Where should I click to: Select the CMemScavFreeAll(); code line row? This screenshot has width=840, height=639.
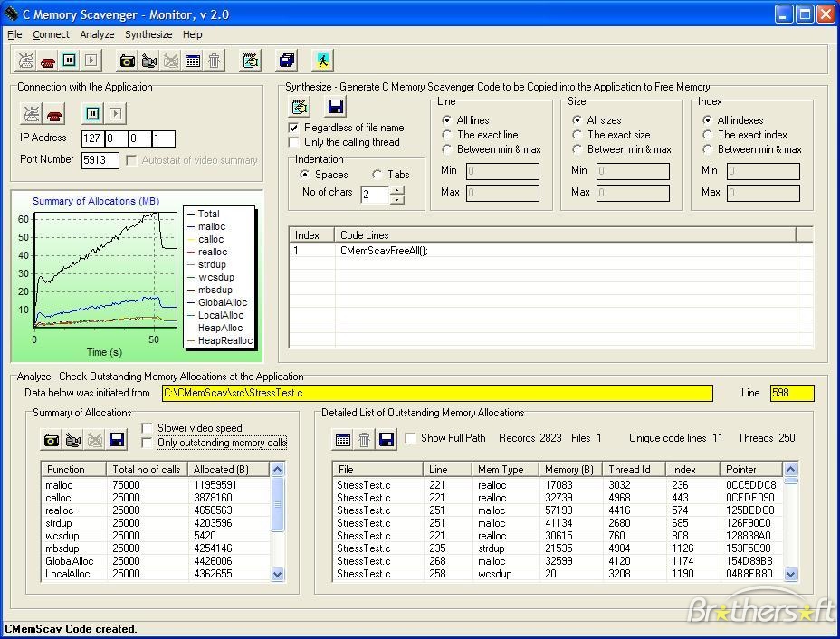(x=550, y=250)
